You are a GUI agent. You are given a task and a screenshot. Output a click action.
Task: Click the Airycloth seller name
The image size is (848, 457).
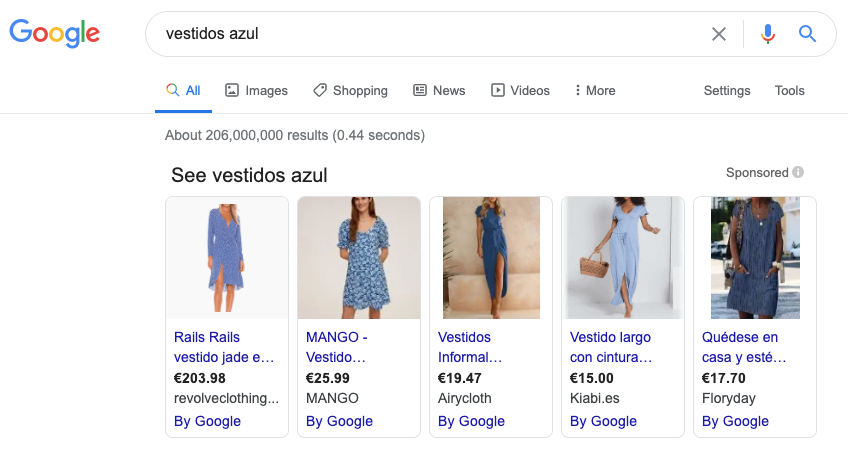465,398
